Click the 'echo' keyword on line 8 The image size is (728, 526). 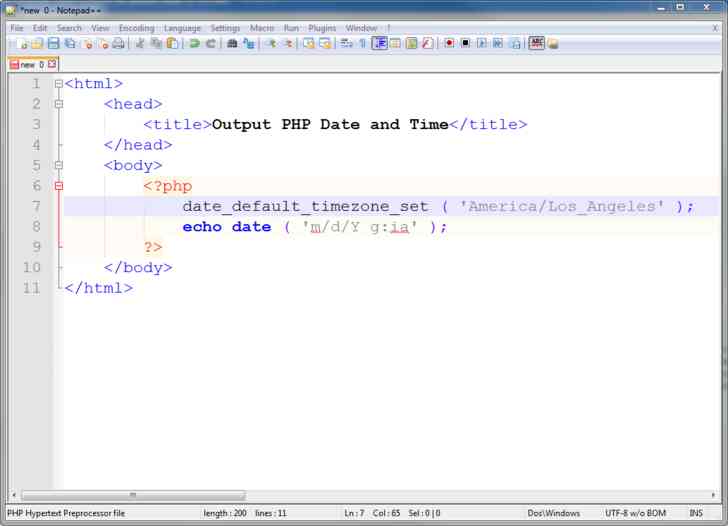pyautogui.click(x=202, y=227)
